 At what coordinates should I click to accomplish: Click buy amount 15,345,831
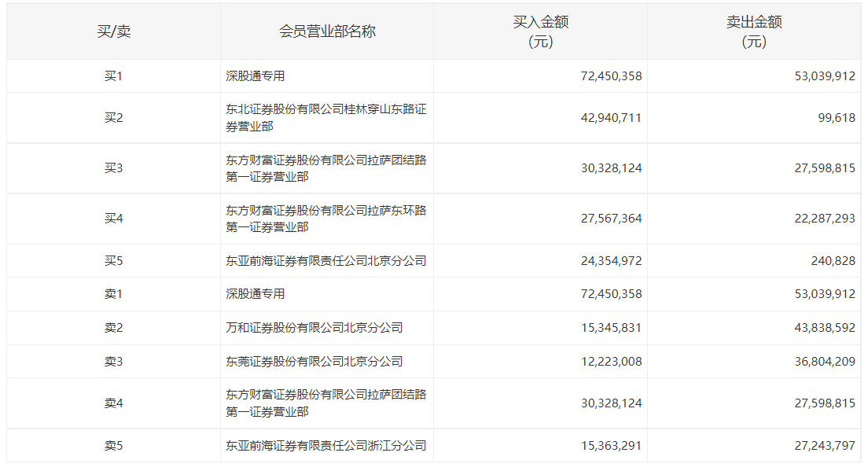[611, 328]
